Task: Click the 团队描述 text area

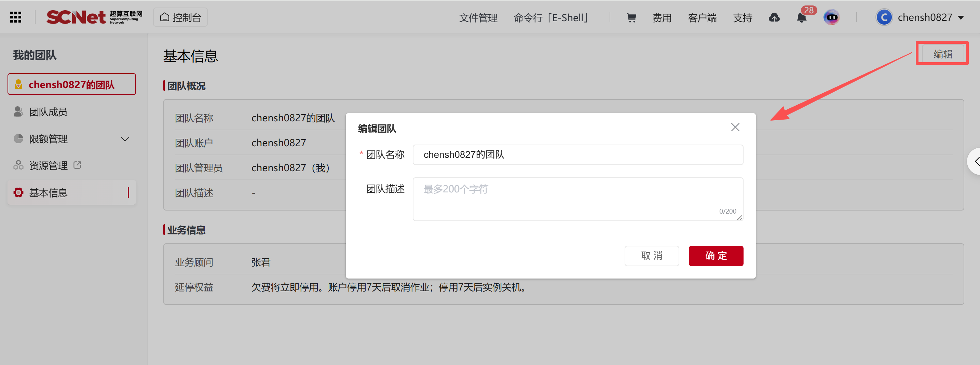Action: (577, 199)
